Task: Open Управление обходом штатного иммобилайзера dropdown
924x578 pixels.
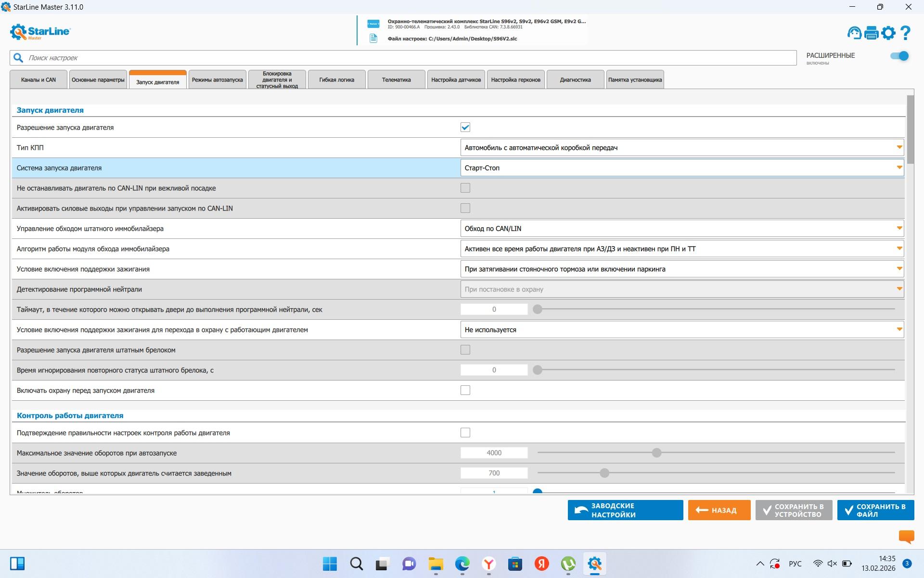Action: coord(681,228)
